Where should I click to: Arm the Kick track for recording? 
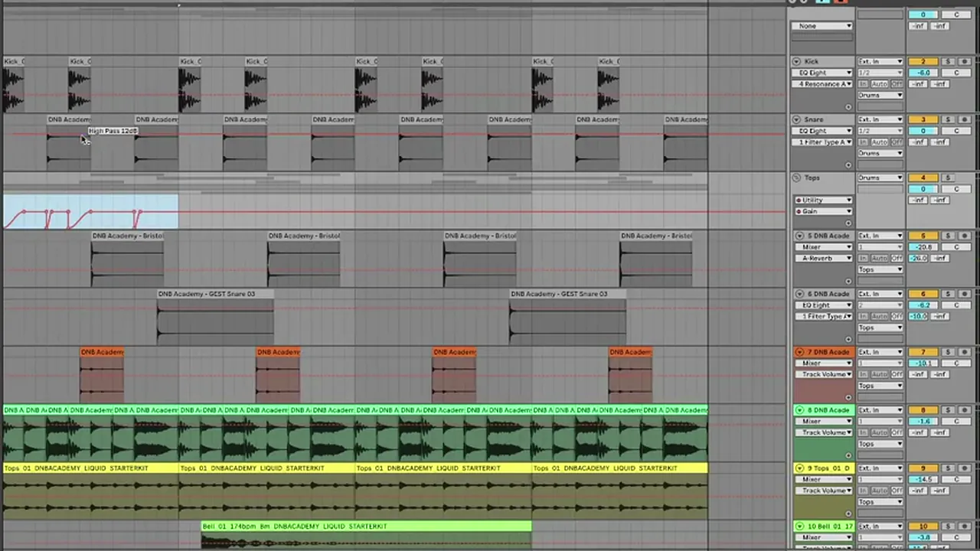pyautogui.click(x=965, y=61)
